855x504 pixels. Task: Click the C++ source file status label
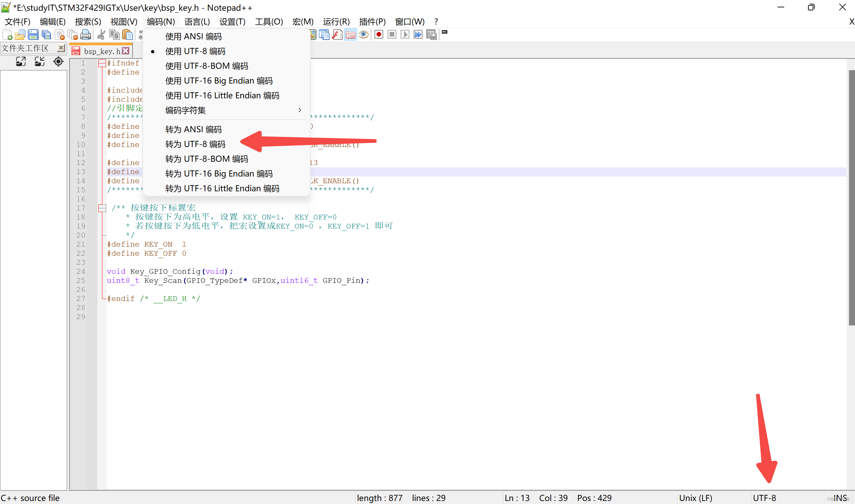[x=30, y=498]
